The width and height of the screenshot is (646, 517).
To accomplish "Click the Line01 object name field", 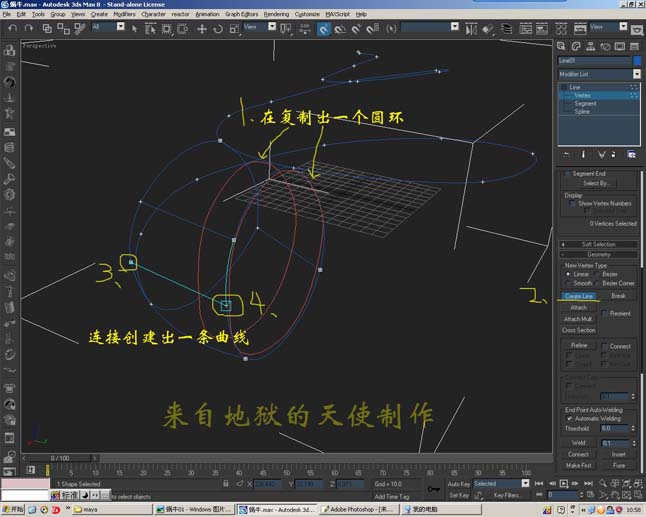I will pos(595,61).
